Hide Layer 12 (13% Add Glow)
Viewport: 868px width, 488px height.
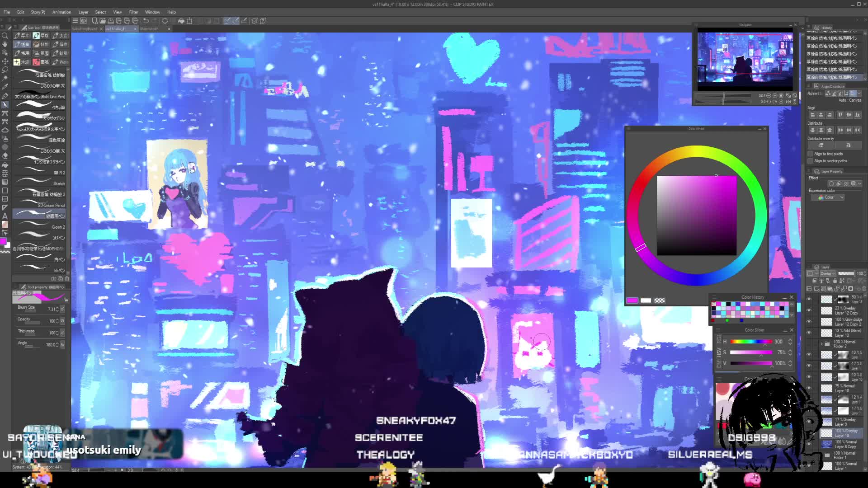809,333
